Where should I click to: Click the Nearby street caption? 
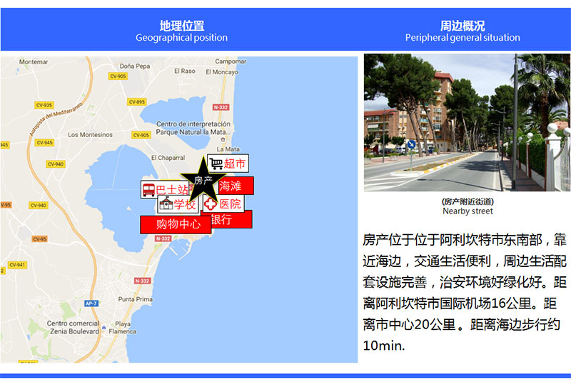467,211
